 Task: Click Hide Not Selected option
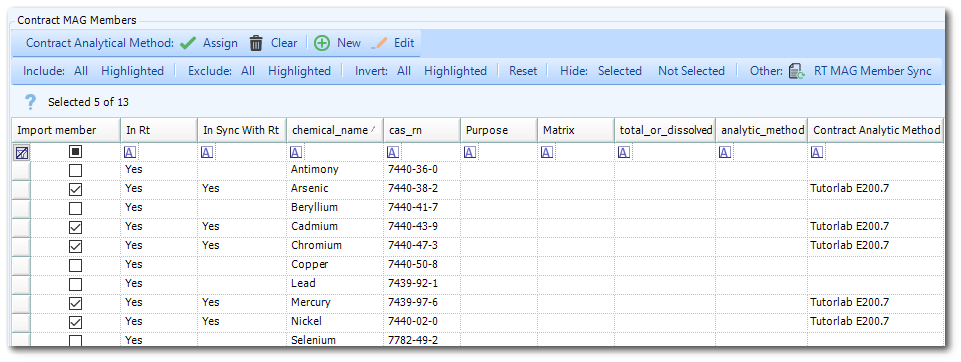691,71
